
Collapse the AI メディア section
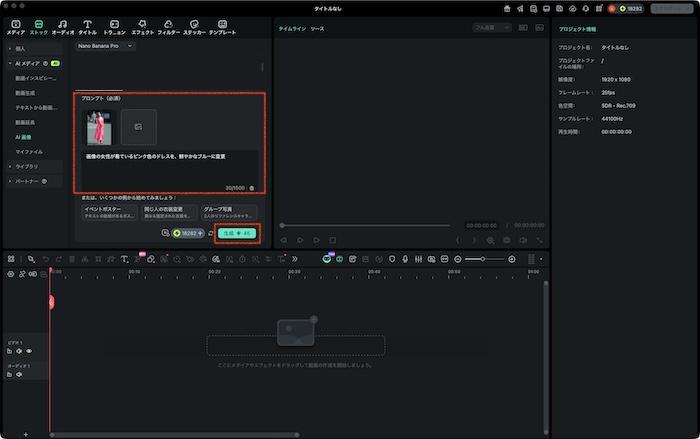coord(26,63)
